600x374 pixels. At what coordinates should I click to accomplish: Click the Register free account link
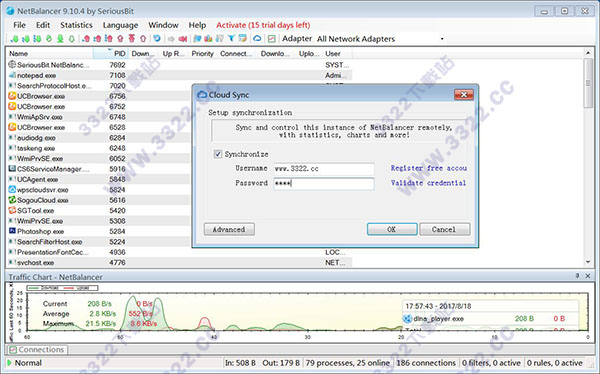coord(429,168)
